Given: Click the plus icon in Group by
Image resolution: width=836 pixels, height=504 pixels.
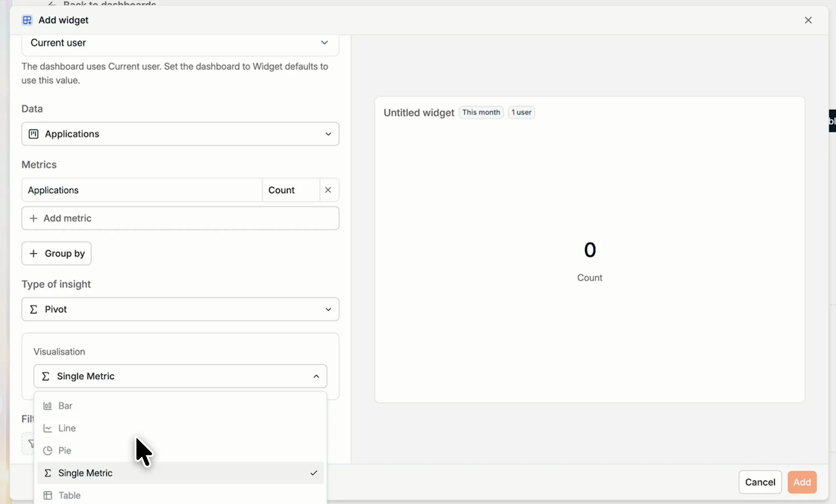Looking at the screenshot, I should click(x=33, y=253).
